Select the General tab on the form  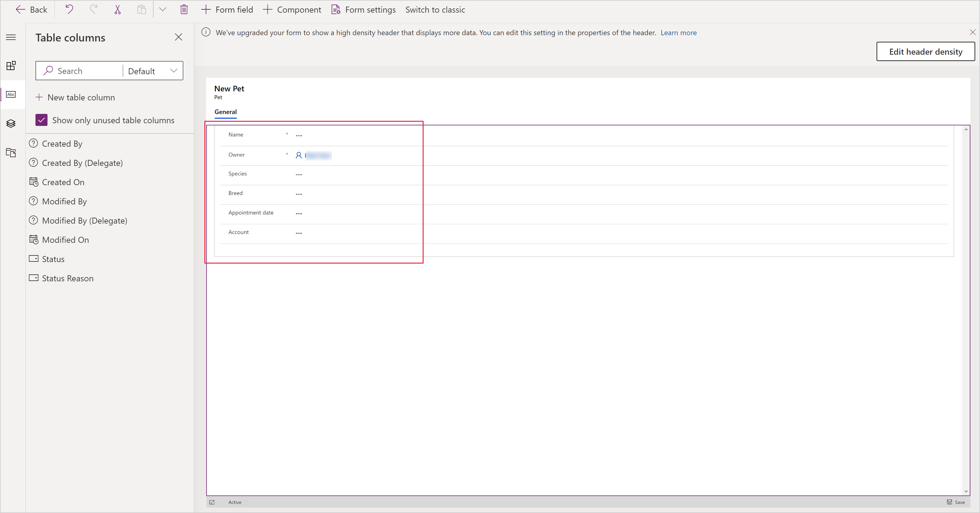click(x=226, y=112)
